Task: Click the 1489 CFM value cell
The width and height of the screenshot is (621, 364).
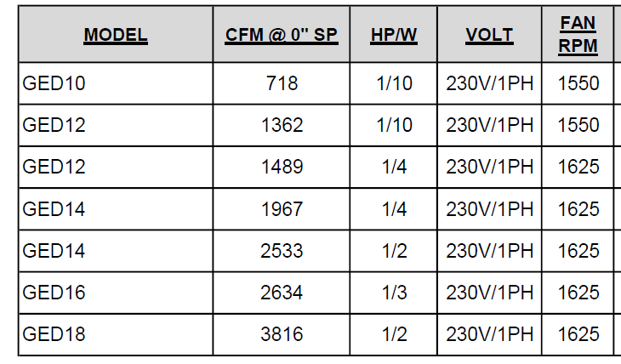Action: click(282, 167)
